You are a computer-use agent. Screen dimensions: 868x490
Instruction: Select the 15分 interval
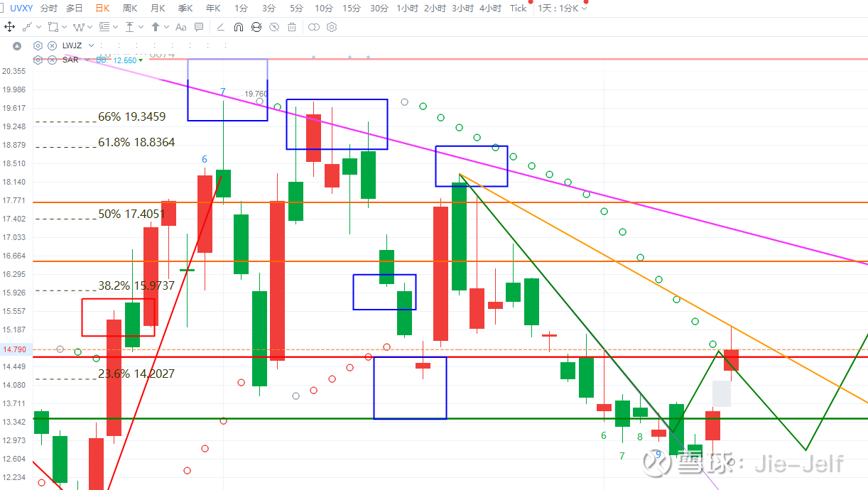click(352, 9)
